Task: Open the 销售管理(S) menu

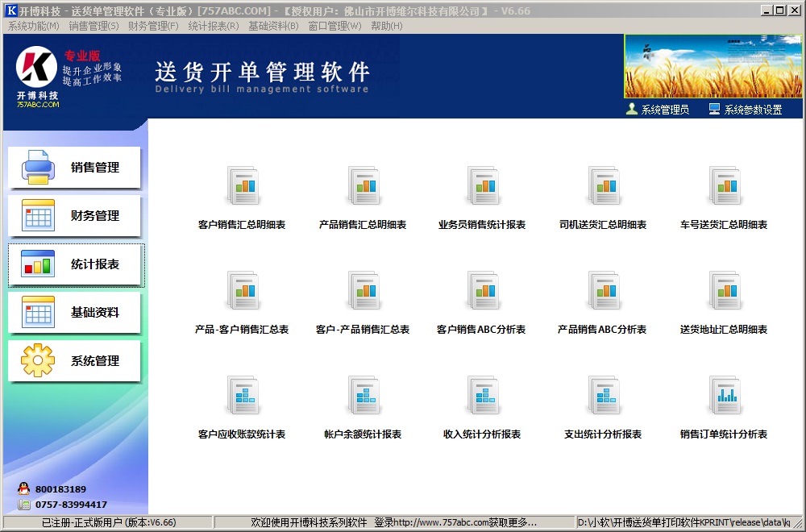Action: (93, 26)
